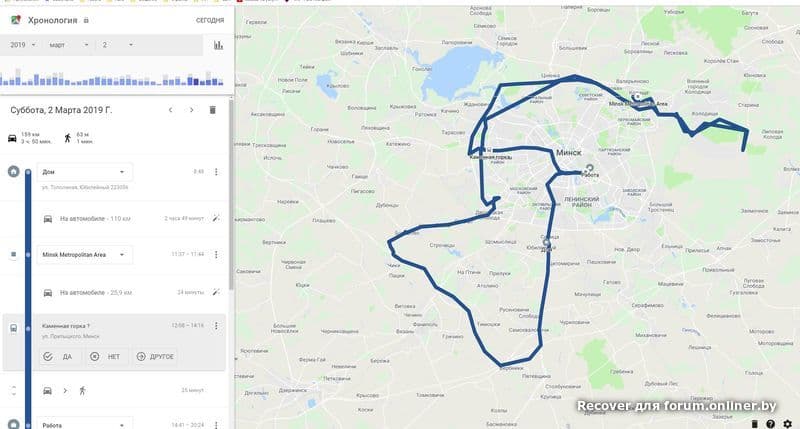Open options for Minsk Metropolitan Area entry
The width and height of the screenshot is (800, 429).
216,254
